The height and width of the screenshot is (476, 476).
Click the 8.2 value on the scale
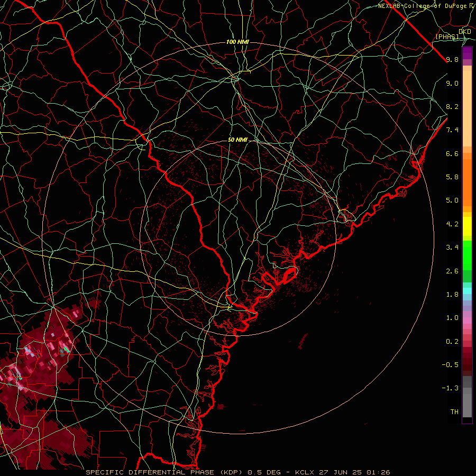pyautogui.click(x=452, y=106)
